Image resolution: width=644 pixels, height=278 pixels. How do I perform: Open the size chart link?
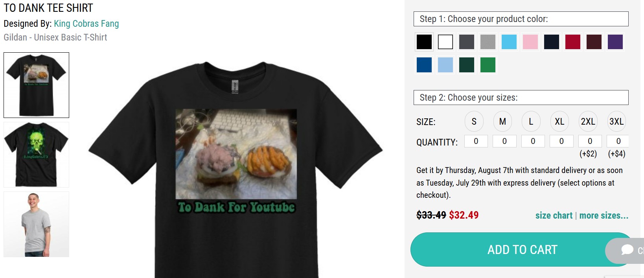[554, 215]
